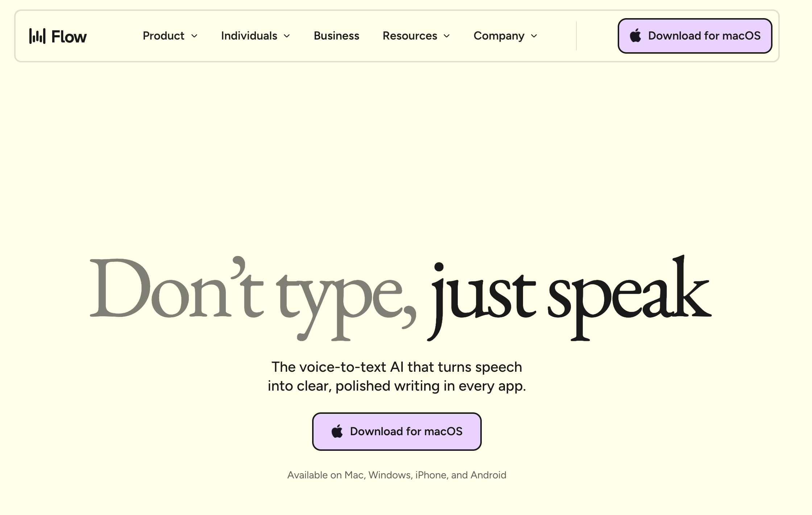This screenshot has height=515, width=812.
Task: Expand the chevron beside Company
Action: click(534, 36)
